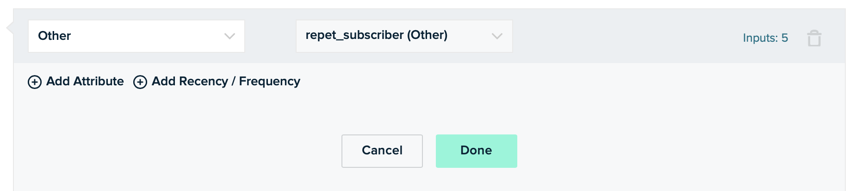
Task: Confirm changes with the Done button
Action: click(x=477, y=151)
